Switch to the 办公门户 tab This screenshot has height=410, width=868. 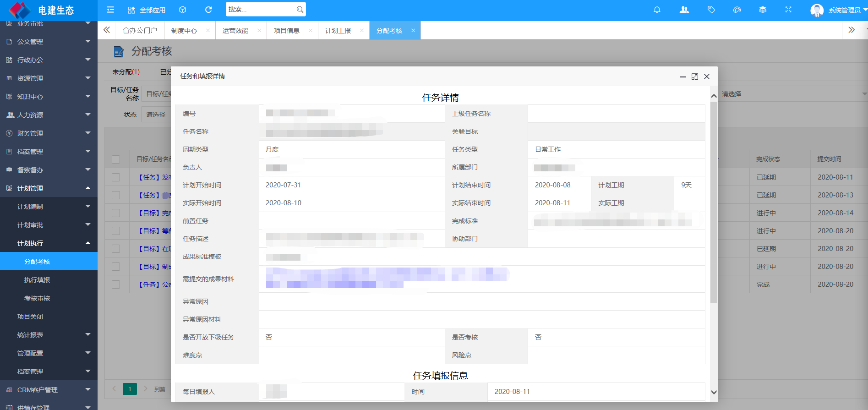coord(140,31)
